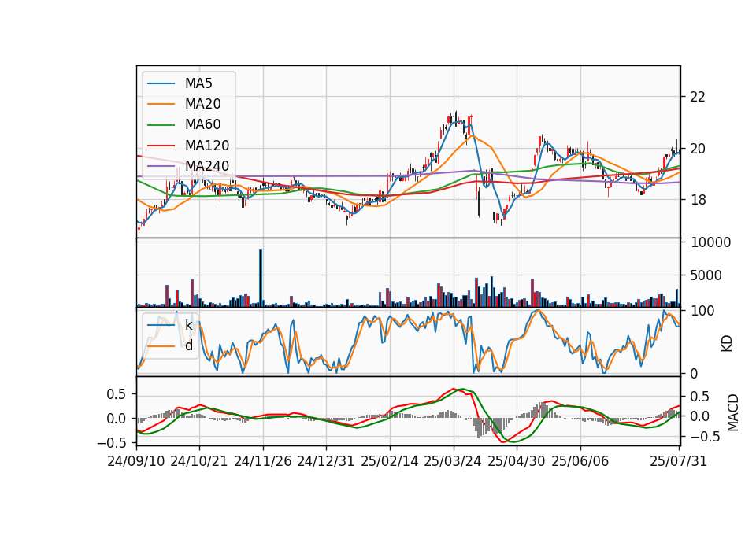This screenshot has width=756, height=543.
Task: Click the d label in KD legend
Action: pyautogui.click(x=189, y=345)
